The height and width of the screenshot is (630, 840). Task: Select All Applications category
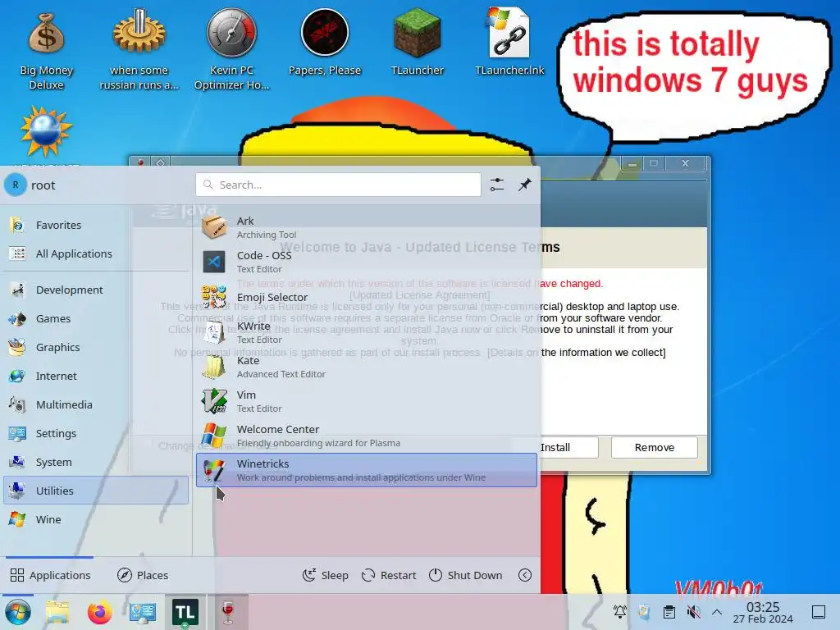97,254
